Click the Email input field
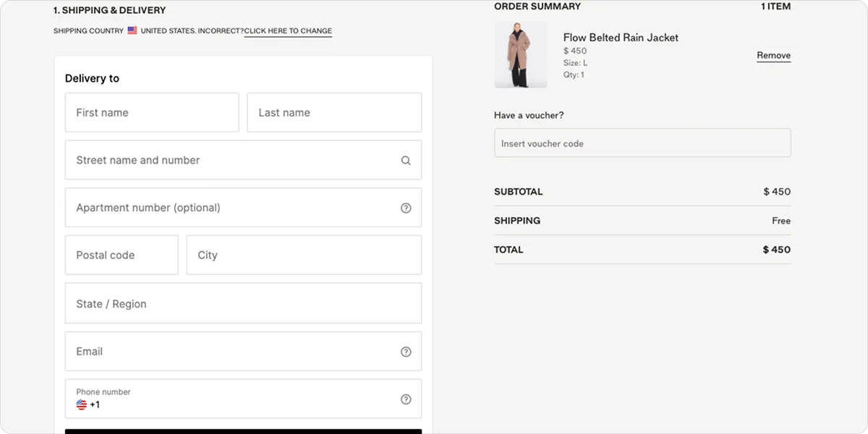The width and height of the screenshot is (868, 434). (243, 352)
